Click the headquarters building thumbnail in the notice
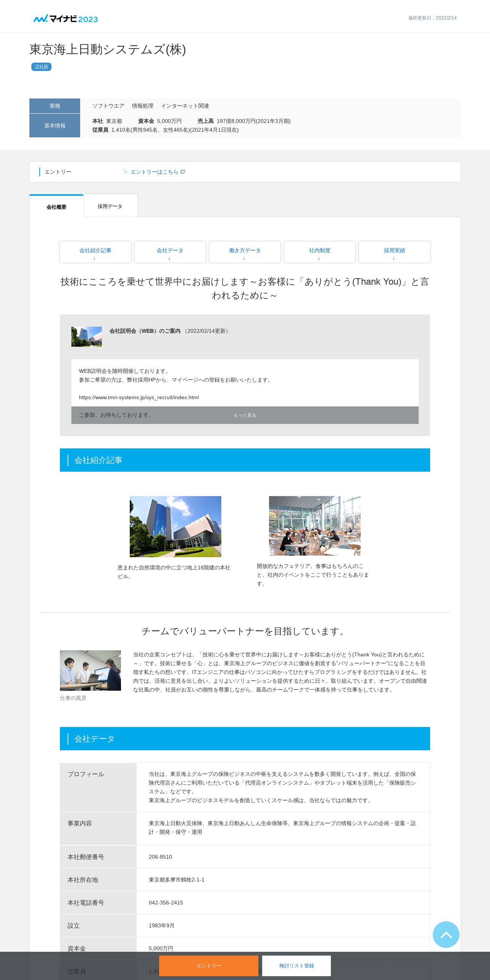This screenshot has width=490, height=980. pyautogui.click(x=87, y=337)
